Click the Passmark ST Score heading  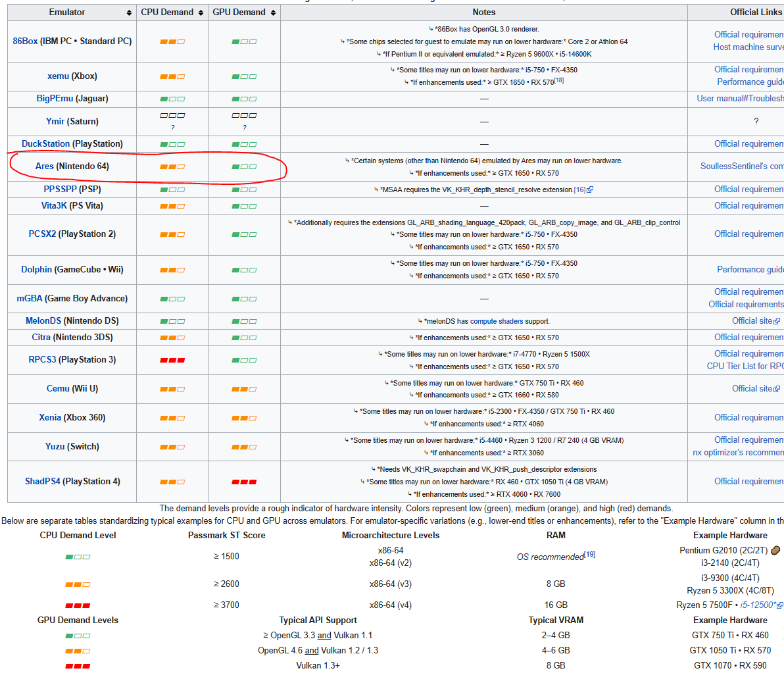tap(226, 536)
